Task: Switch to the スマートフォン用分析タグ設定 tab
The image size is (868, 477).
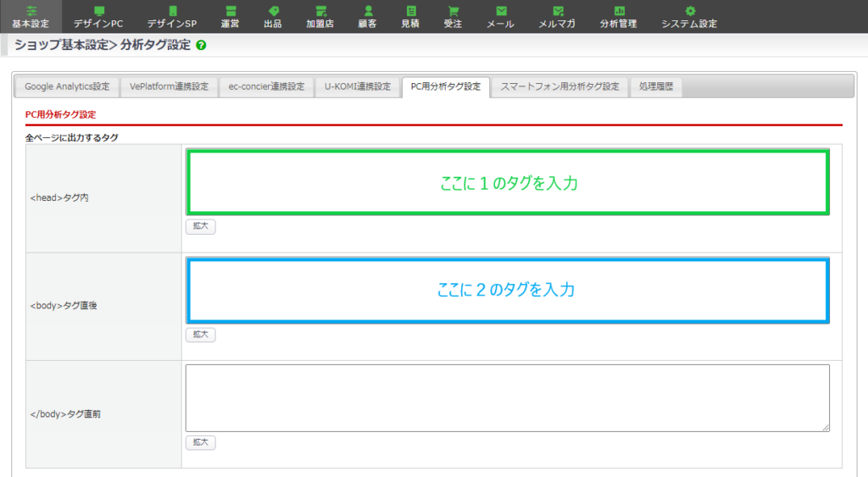Action: pos(559,86)
